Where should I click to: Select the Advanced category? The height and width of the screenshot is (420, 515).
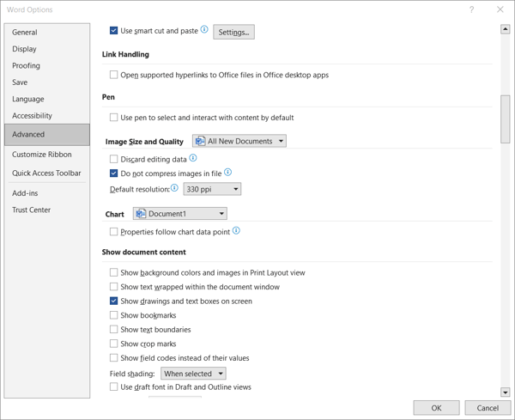tap(47, 134)
